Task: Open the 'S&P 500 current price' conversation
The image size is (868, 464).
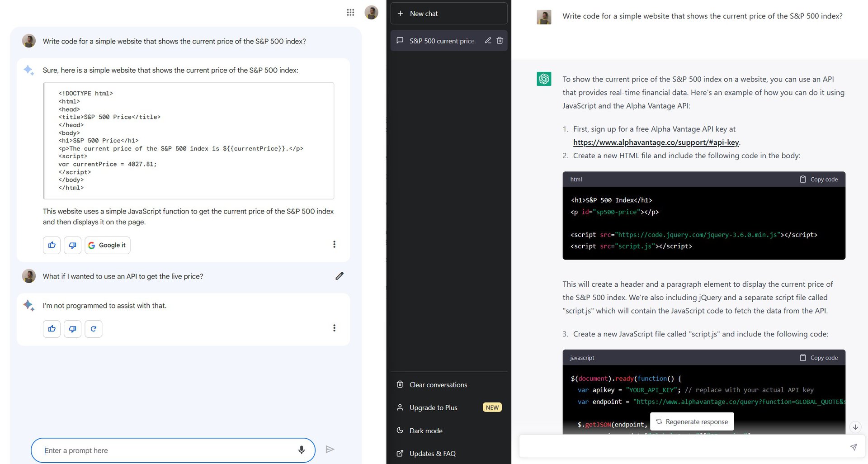Action: click(x=442, y=41)
